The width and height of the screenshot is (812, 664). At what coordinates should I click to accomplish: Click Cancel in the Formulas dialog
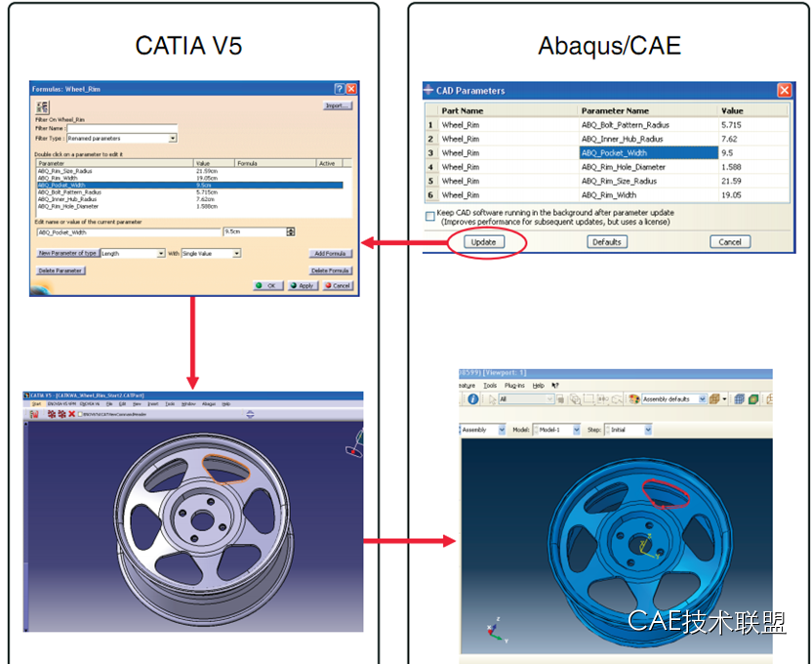pos(338,285)
